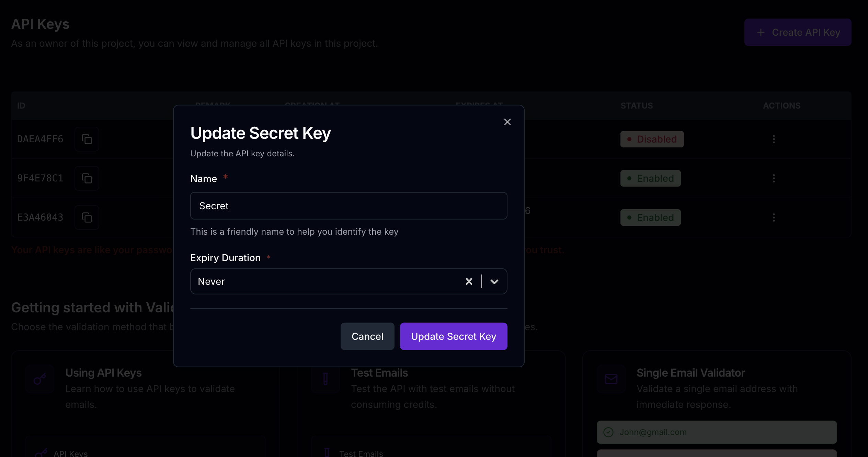Click Update Secret Key button
The width and height of the screenshot is (868, 457).
(x=453, y=336)
